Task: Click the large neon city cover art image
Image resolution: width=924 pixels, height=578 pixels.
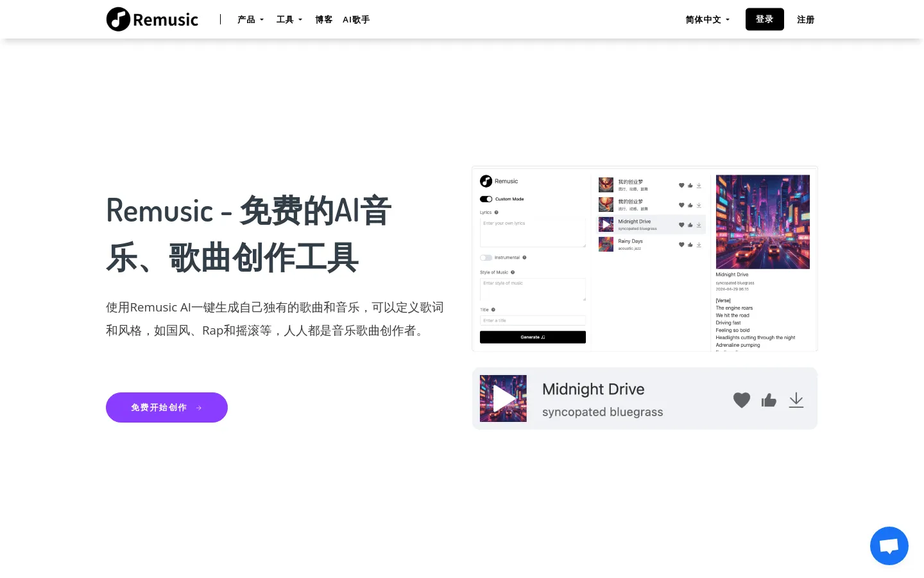Action: (763, 222)
